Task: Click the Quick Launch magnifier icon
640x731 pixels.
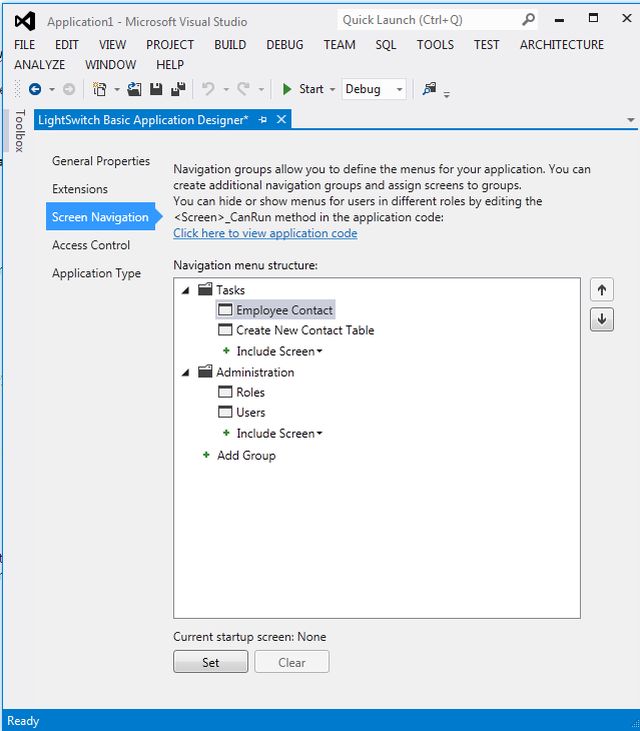Action: pos(528,20)
